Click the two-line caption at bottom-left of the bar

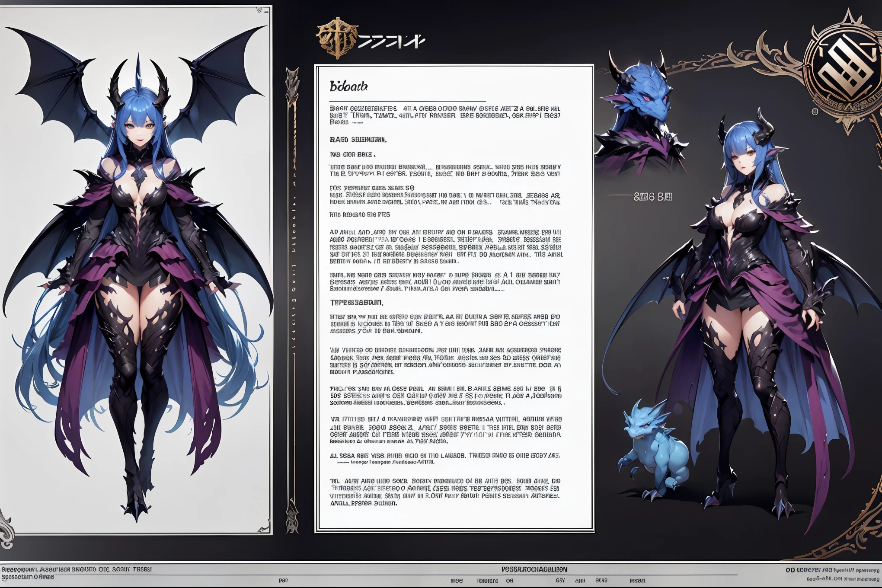tap(77, 573)
